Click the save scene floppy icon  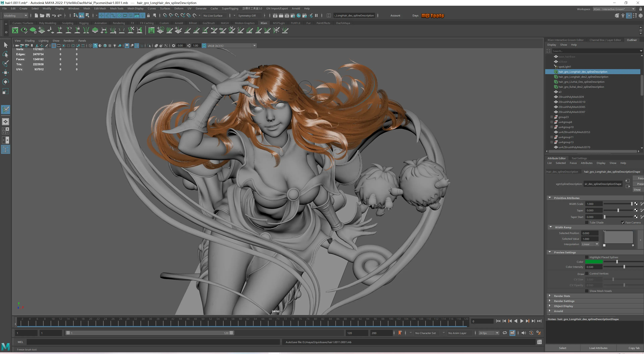coord(48,15)
